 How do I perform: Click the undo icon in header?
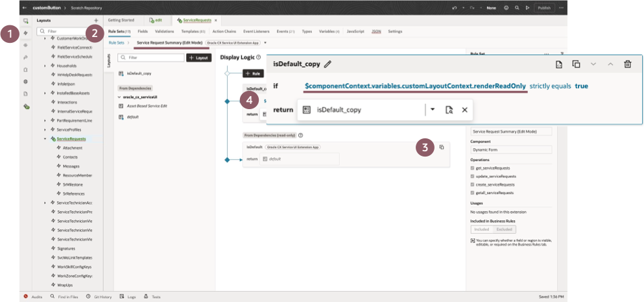coord(455,8)
